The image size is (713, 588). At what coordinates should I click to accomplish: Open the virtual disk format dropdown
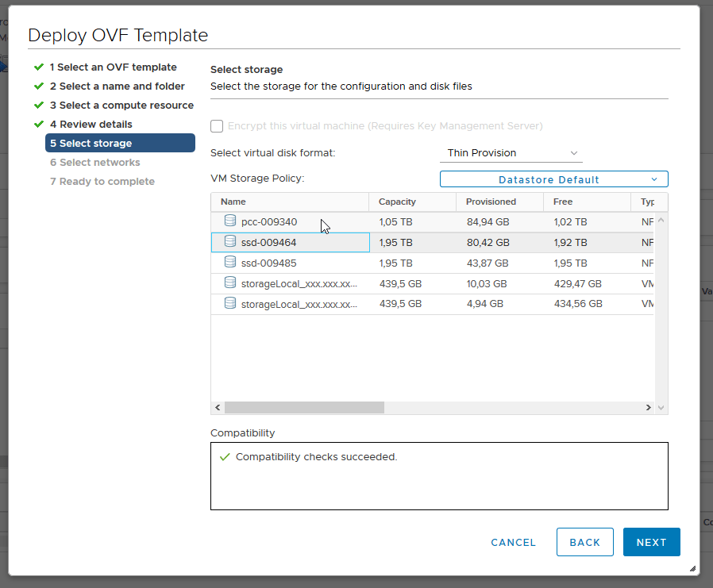click(x=511, y=152)
